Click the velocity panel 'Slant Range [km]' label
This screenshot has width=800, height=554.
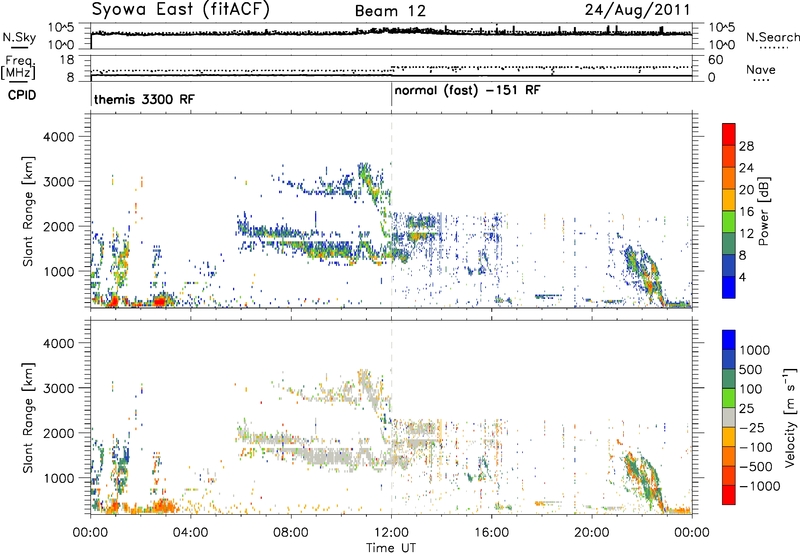pos(28,417)
